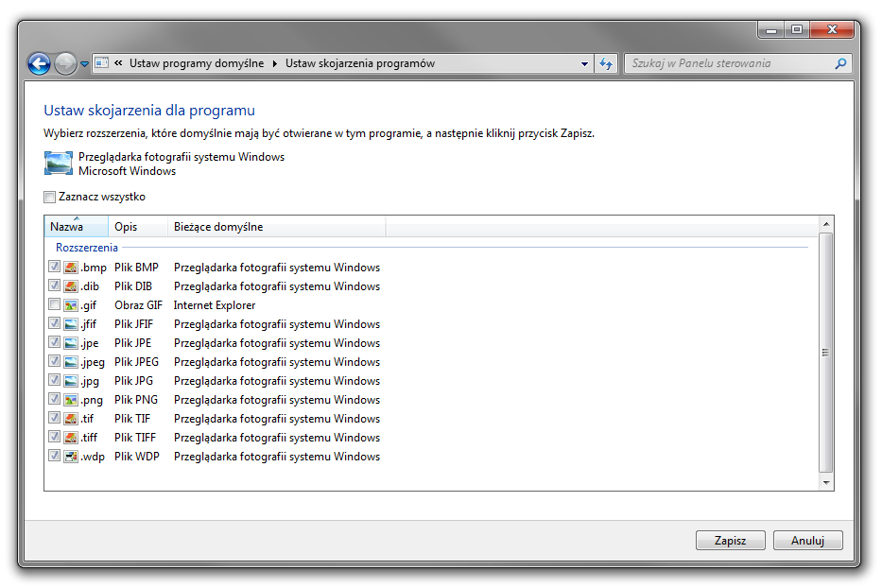
Task: Select the Plik JPEG description cell
Action: tap(137, 362)
